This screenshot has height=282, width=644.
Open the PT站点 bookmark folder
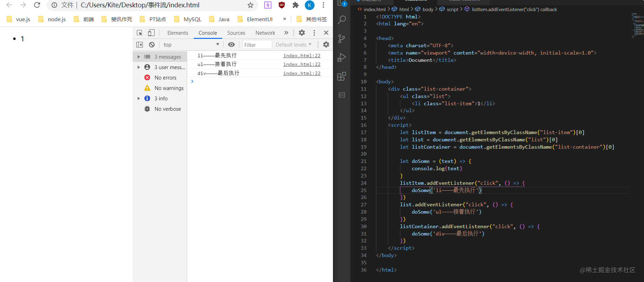coord(153,19)
